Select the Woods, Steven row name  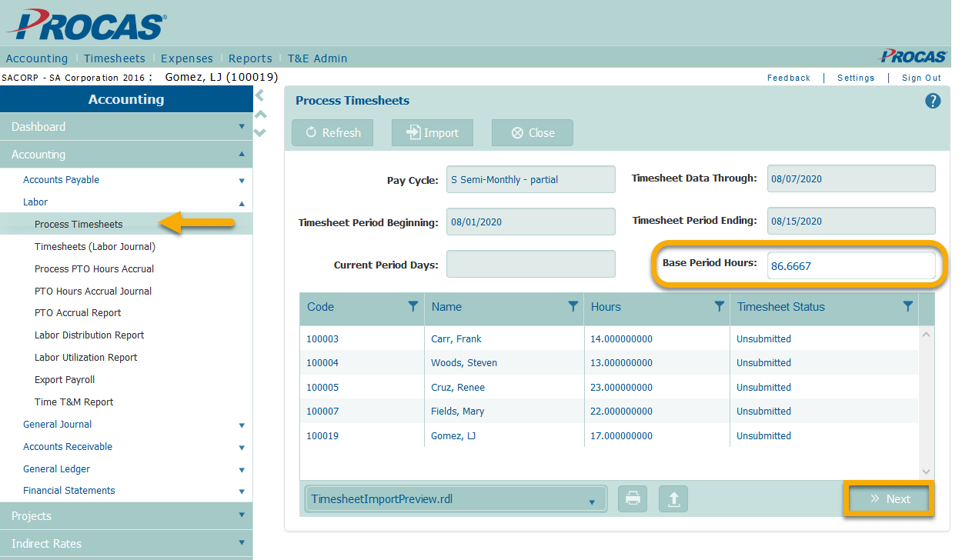pyautogui.click(x=464, y=363)
